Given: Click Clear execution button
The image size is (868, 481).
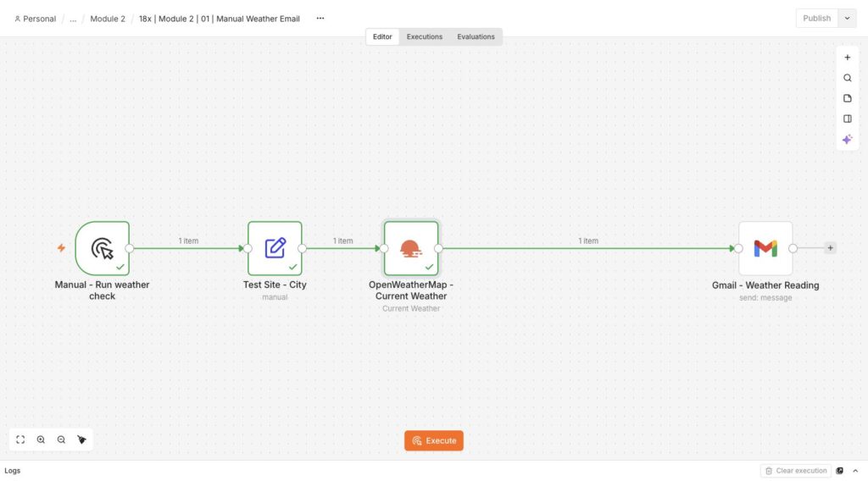Looking at the screenshot, I should pos(795,471).
